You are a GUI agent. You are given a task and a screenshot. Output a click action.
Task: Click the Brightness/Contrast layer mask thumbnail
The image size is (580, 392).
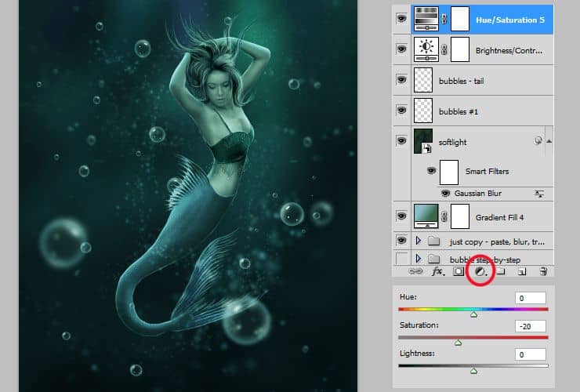coord(461,49)
